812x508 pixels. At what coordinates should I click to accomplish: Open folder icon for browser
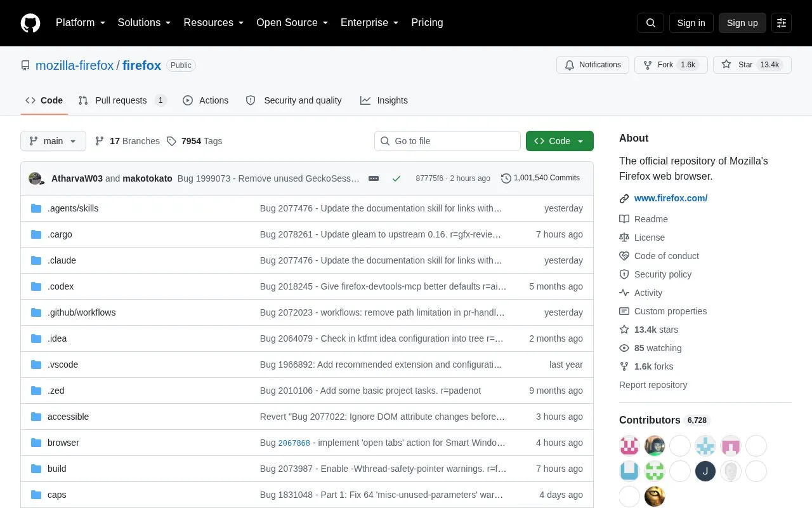tap(36, 443)
